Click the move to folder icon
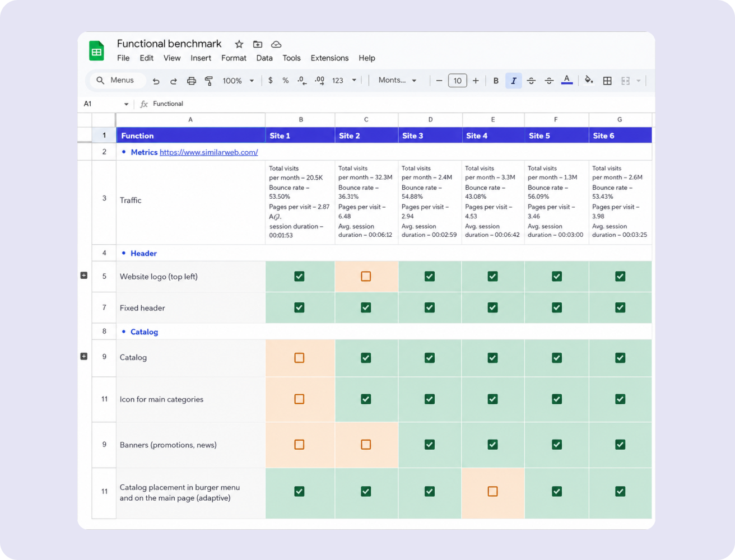Screen dimensions: 735x560 point(258,44)
